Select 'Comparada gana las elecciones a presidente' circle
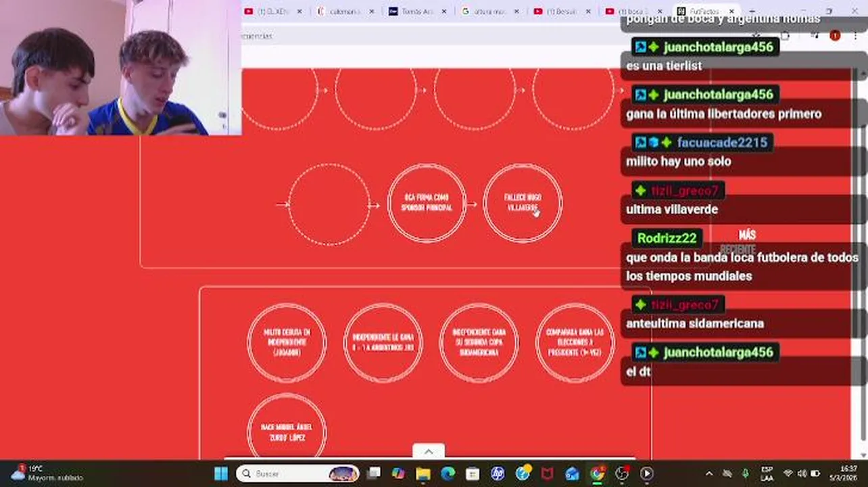This screenshot has height=487, width=868. (x=575, y=342)
